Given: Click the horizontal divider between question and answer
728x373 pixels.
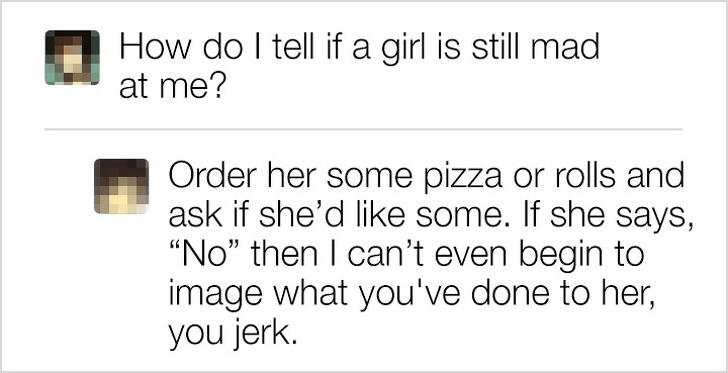Looking at the screenshot, I should [364, 129].
